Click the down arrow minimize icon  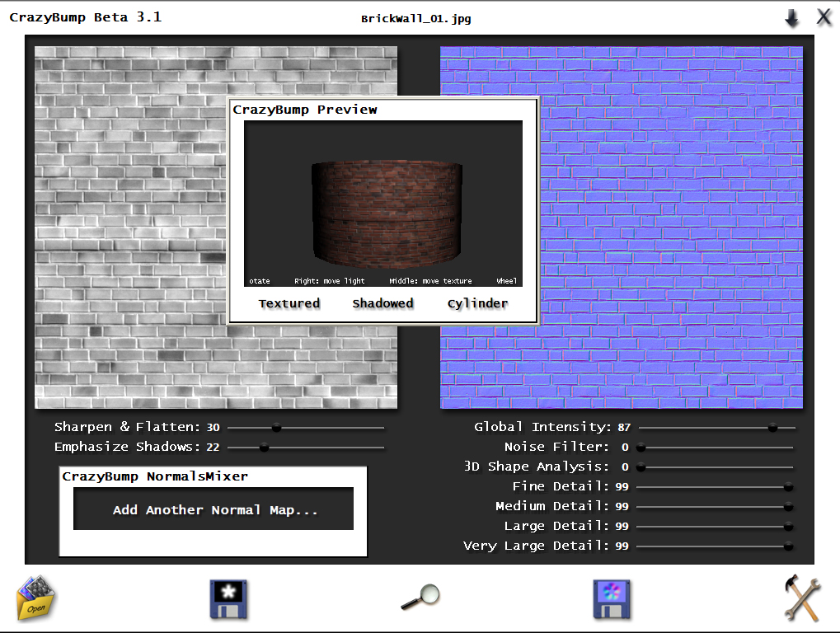point(792,17)
